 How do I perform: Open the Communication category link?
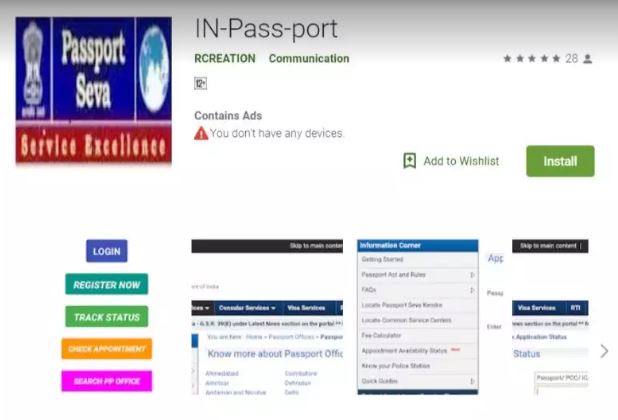tap(309, 58)
